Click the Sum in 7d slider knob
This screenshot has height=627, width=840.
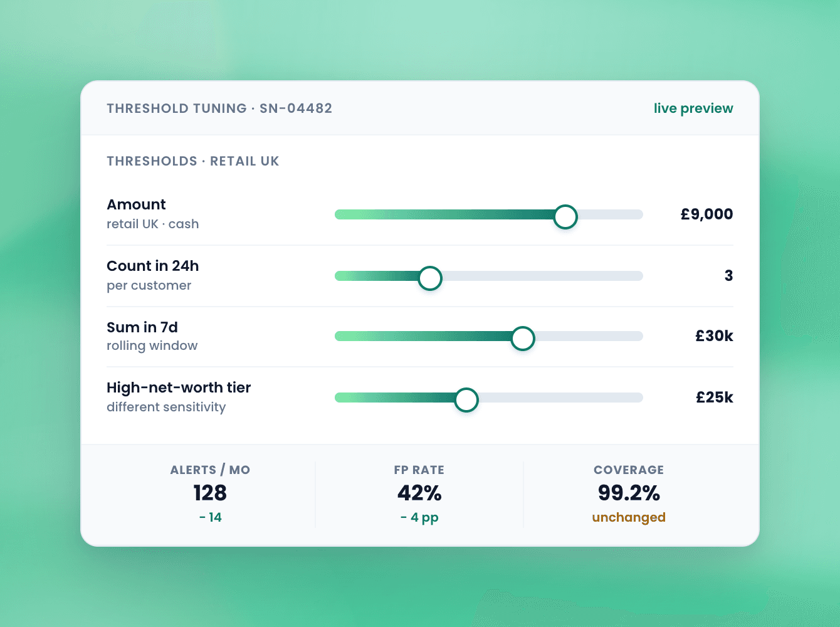[x=523, y=338]
